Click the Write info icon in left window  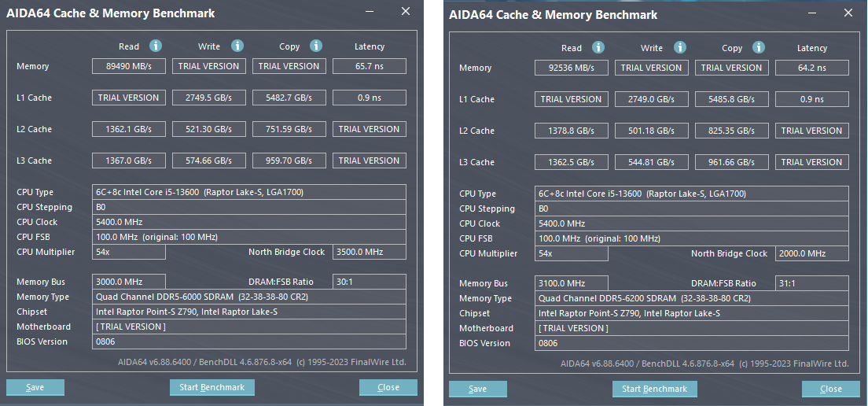coord(237,46)
